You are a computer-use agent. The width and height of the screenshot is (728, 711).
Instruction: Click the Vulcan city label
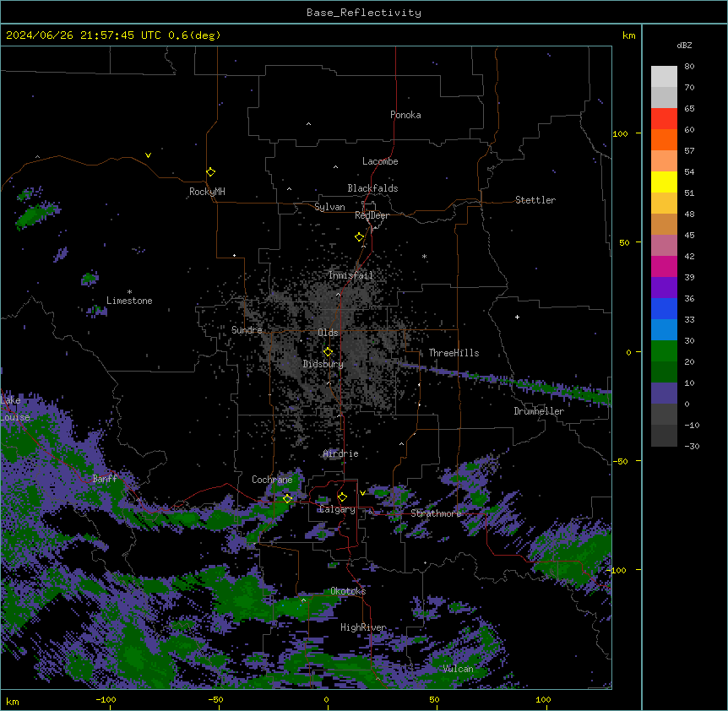click(x=458, y=669)
